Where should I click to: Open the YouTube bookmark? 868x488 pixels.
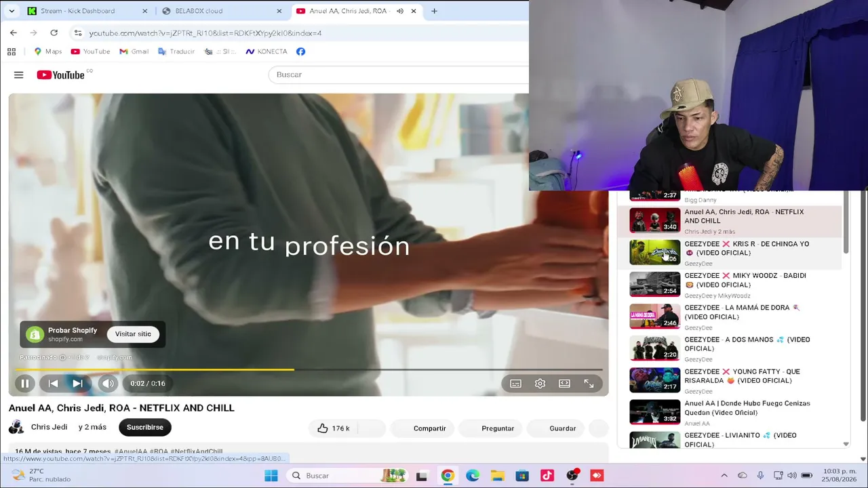[90, 52]
